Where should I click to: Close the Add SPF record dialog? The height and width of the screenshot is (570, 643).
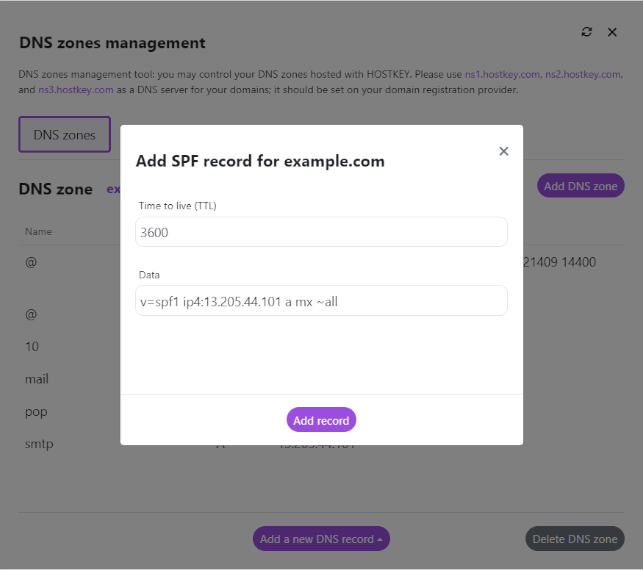pos(503,151)
